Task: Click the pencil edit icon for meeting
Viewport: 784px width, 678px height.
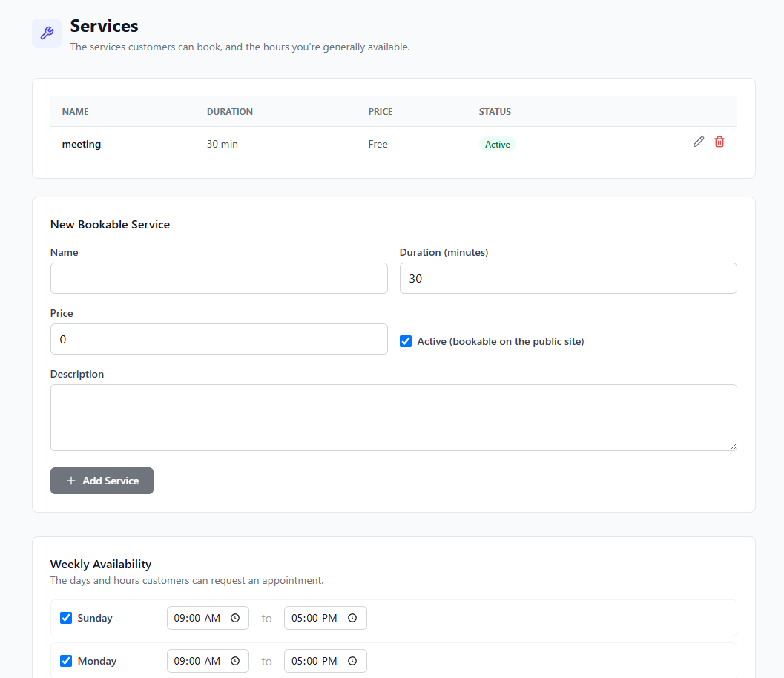Action: pos(699,142)
